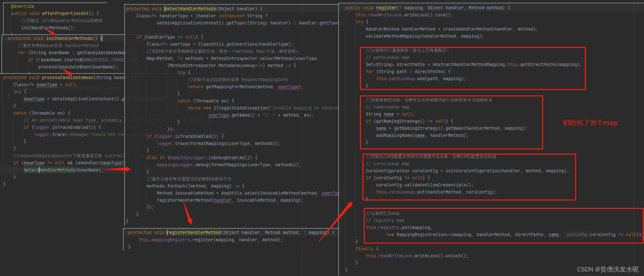Click the 'CorsConfiguration corsConfig = initCorsConfiguration' line

(x=467, y=171)
